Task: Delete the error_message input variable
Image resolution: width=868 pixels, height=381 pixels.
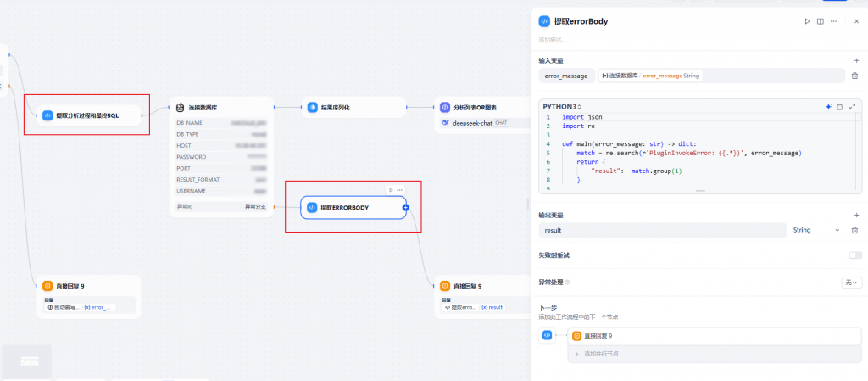Action: pyautogui.click(x=854, y=76)
